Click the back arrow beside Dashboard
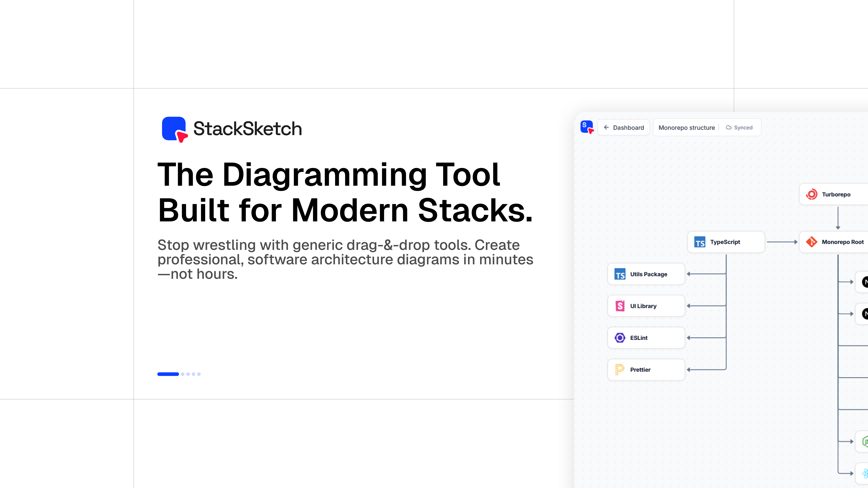868x488 pixels. point(606,127)
